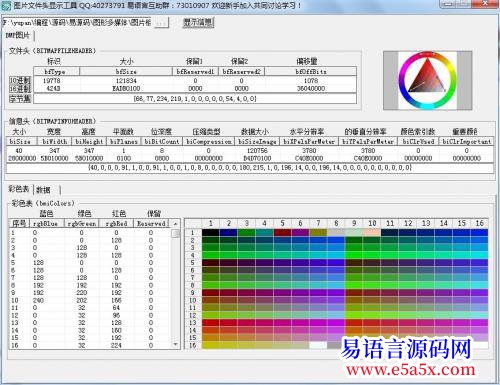Click the rgbBlue column header

pyautogui.click(x=46, y=223)
